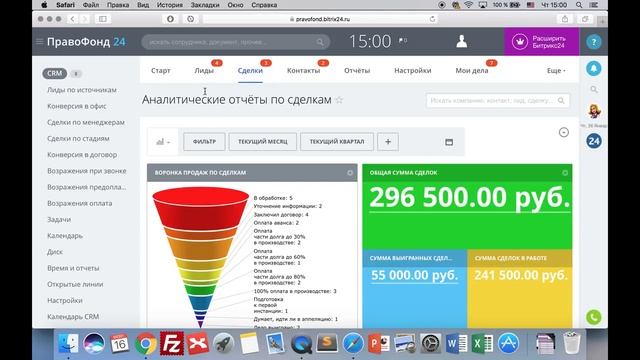The image size is (640, 360).
Task: Open the circular options menu near widgets
Action: point(564,132)
